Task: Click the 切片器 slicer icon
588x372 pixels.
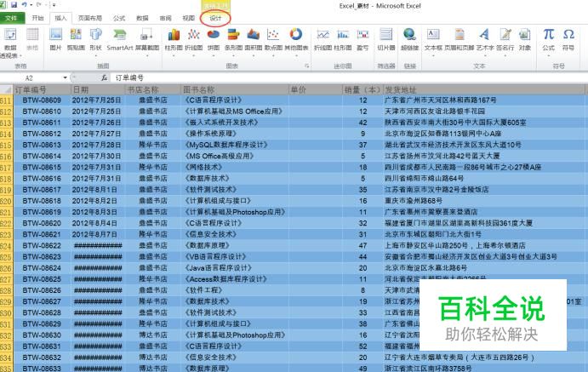Action: [385, 39]
